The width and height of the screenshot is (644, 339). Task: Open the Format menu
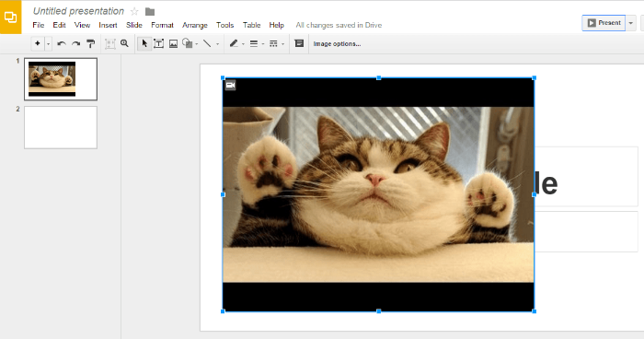[x=162, y=25]
